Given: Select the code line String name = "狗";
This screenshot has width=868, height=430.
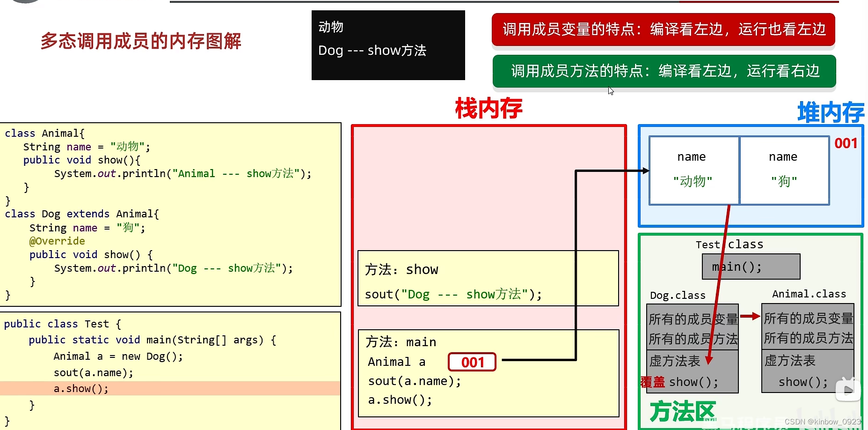Looking at the screenshot, I should 88,228.
